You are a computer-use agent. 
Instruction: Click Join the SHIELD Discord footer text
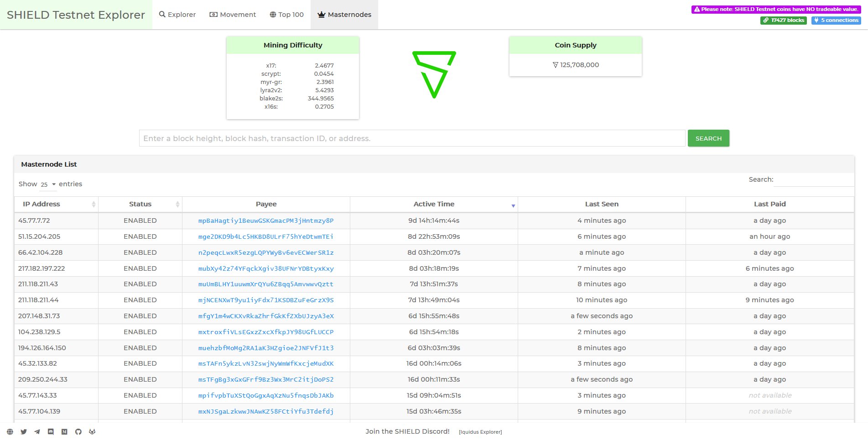coord(407,431)
